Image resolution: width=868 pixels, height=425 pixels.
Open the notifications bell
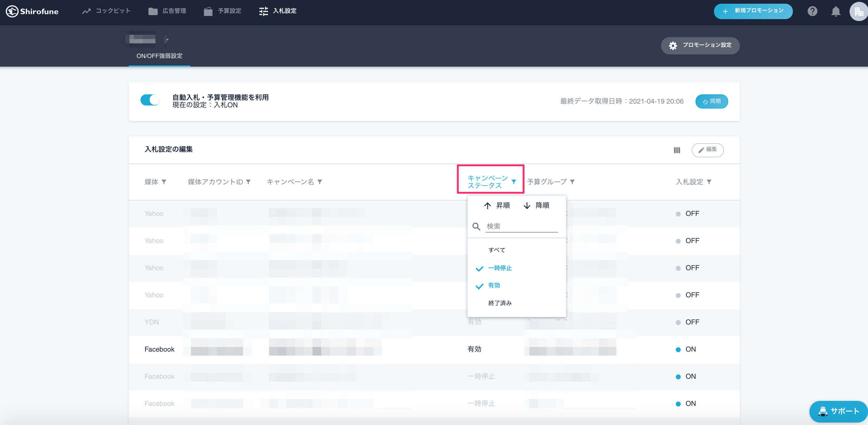click(836, 11)
